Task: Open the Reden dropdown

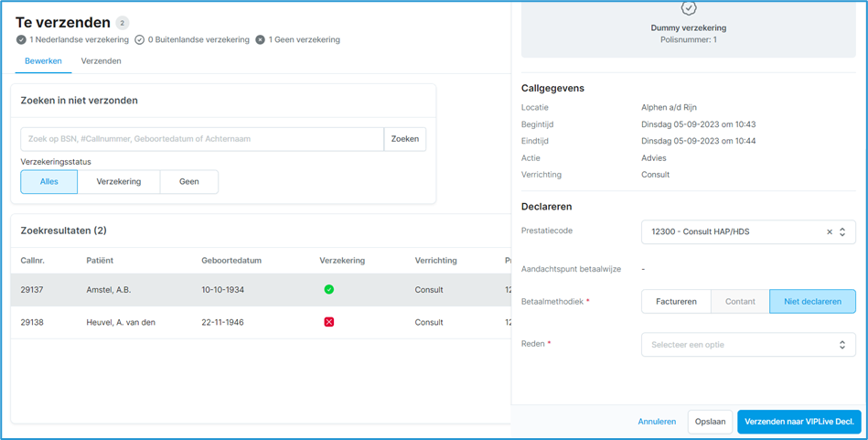Action: (748, 345)
